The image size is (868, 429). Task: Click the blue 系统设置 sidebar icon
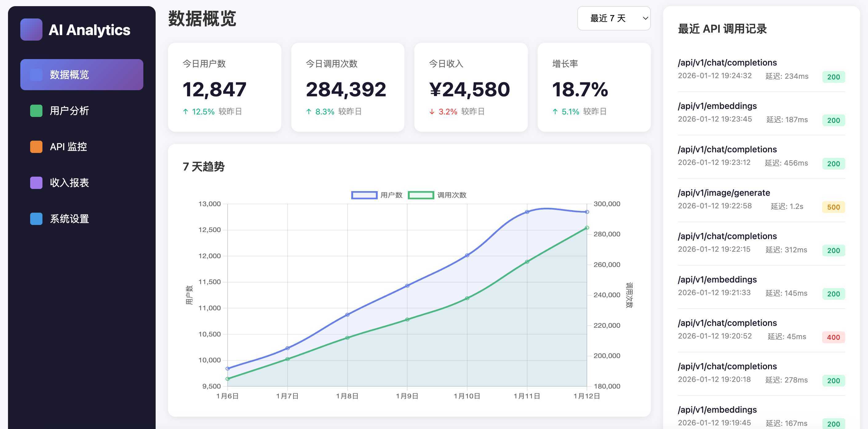[x=36, y=219]
